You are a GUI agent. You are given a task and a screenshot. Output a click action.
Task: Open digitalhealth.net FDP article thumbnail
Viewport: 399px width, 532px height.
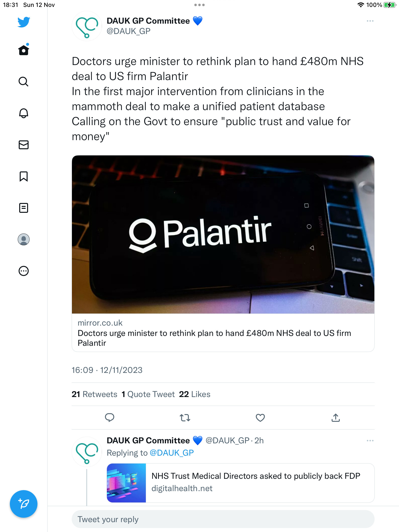[x=126, y=483]
